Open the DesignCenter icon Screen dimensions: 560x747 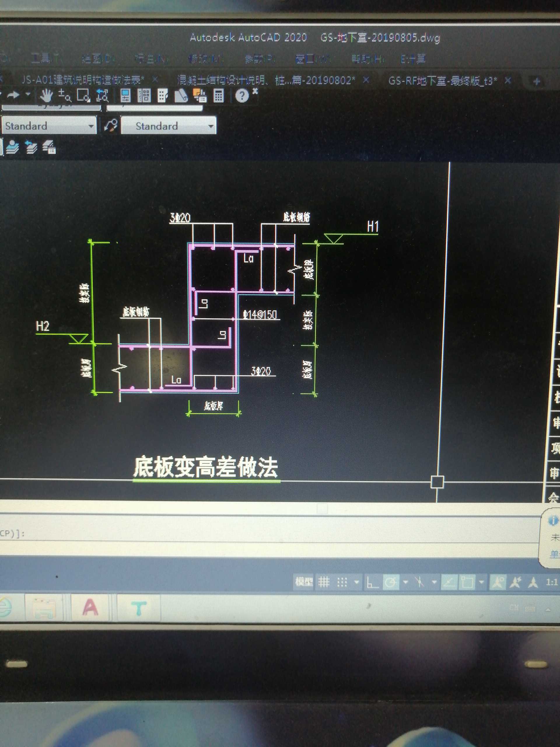pyautogui.click(x=144, y=96)
